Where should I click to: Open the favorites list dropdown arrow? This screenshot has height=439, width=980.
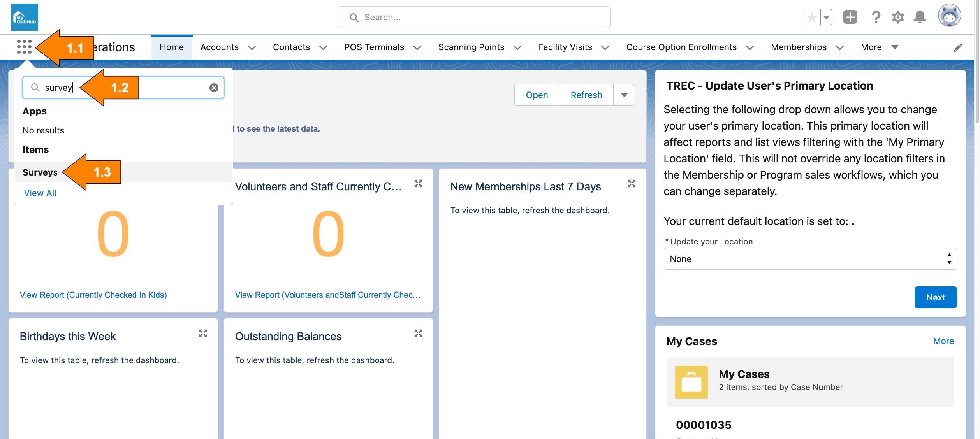tap(826, 17)
